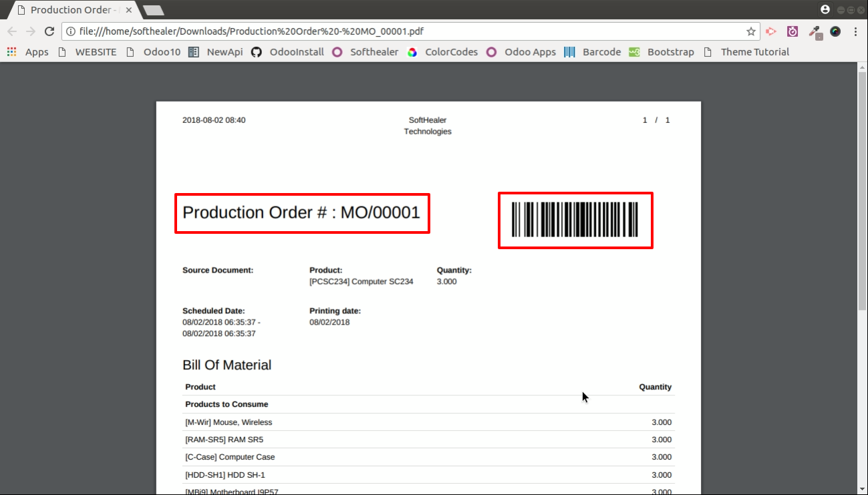Viewport: 868px width, 495px height.
Task: Open the ColorCodes bookmark
Action: pos(443,52)
